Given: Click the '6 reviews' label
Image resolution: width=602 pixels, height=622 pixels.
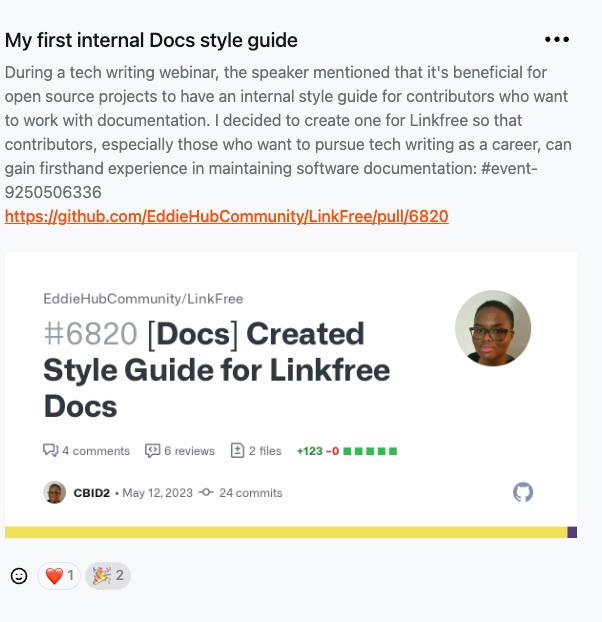Looking at the screenshot, I should click(190, 451).
